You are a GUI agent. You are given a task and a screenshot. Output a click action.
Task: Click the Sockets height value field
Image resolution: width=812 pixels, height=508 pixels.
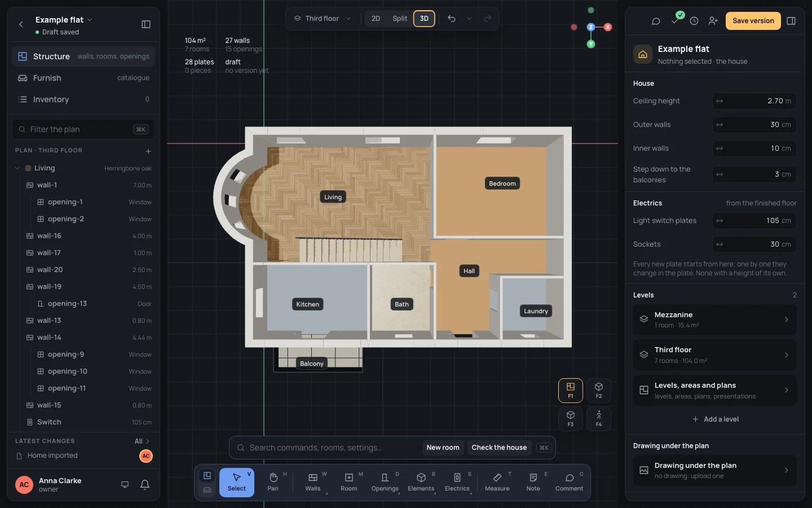[x=754, y=244]
